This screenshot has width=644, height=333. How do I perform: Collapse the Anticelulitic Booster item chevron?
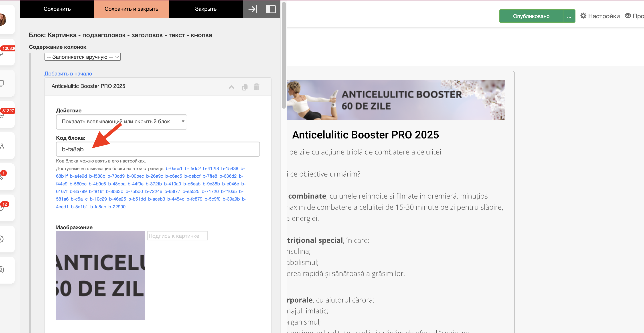pos(231,87)
